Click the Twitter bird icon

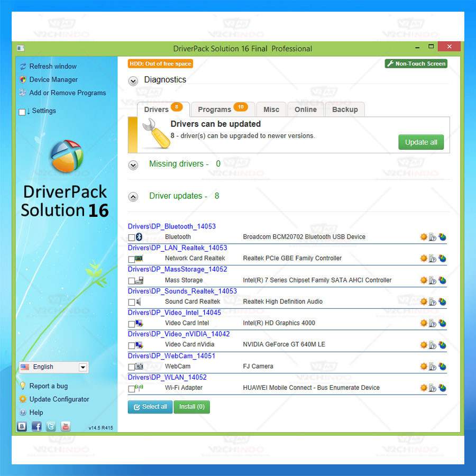pos(51,426)
